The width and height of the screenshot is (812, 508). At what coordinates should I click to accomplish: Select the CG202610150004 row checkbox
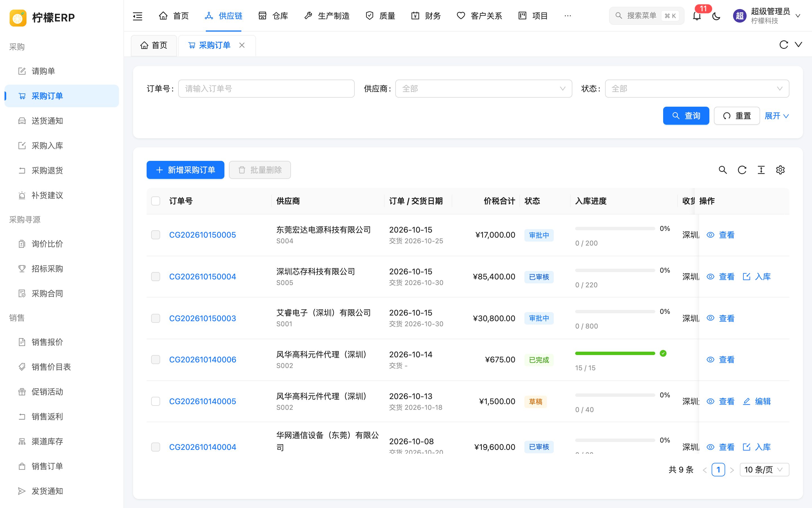pos(156,277)
